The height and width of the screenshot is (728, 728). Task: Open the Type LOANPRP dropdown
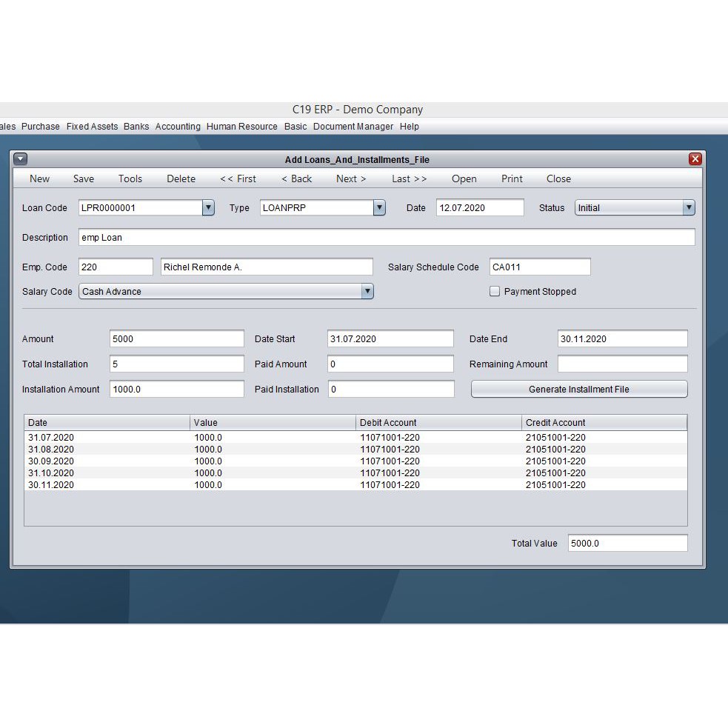click(x=379, y=207)
